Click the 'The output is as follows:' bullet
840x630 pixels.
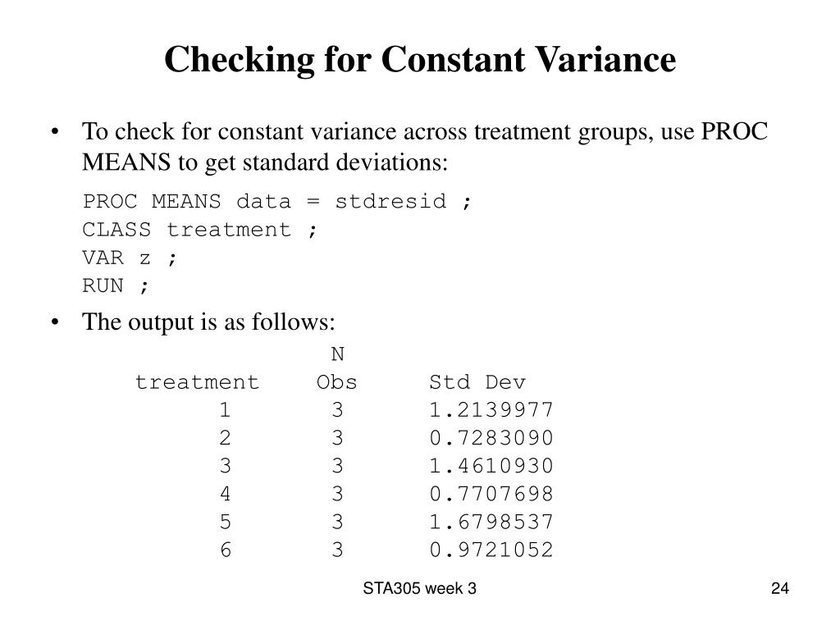(x=208, y=322)
